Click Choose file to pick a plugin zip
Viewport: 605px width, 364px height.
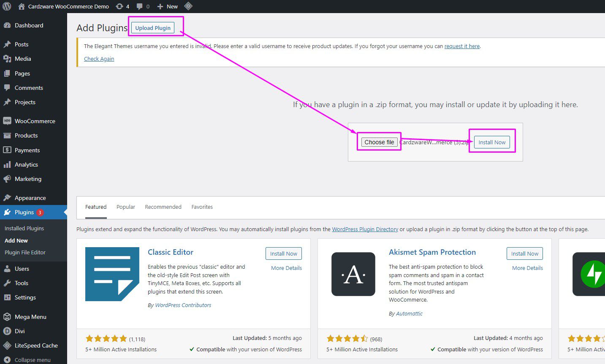[x=379, y=142]
